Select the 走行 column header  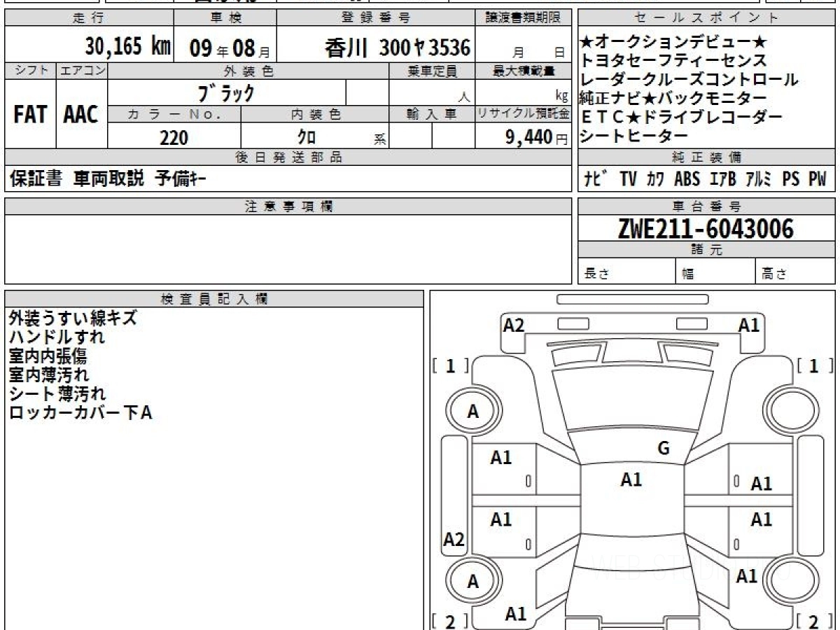pyautogui.click(x=87, y=18)
